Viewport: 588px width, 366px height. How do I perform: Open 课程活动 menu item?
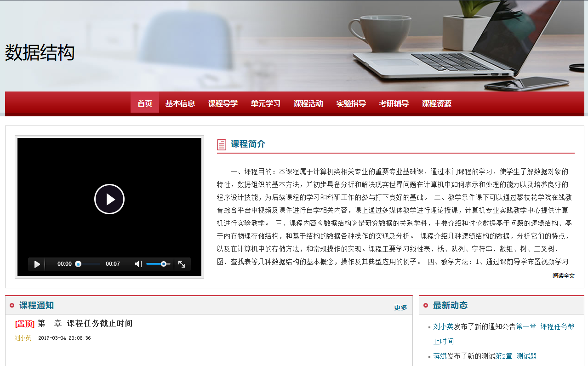point(308,103)
